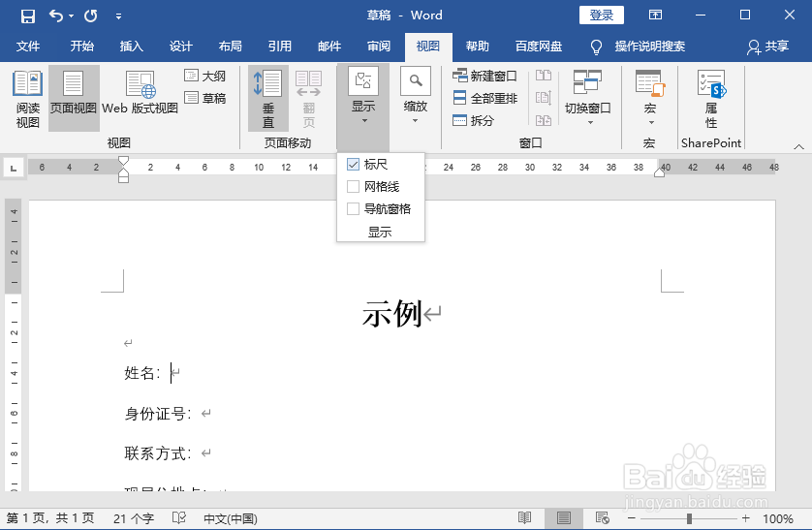
Task: Switch to the 布局 tab
Action: coord(230,47)
